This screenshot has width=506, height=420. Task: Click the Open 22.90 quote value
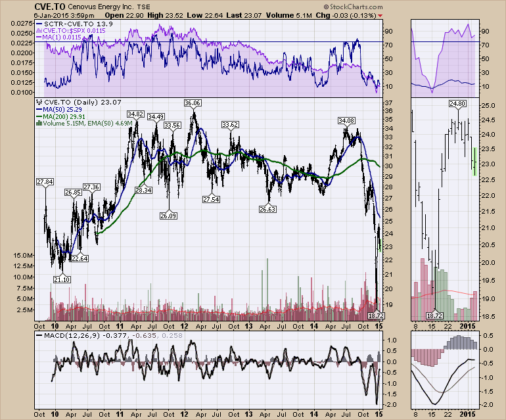coord(124,16)
